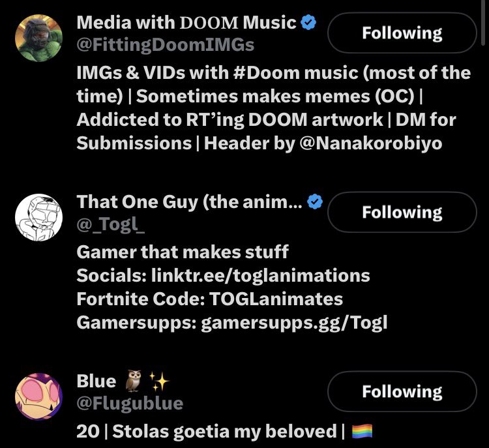This screenshot has height=448, width=489.
Task: Click the verified badge beside That One Guy
Action: coord(315,202)
